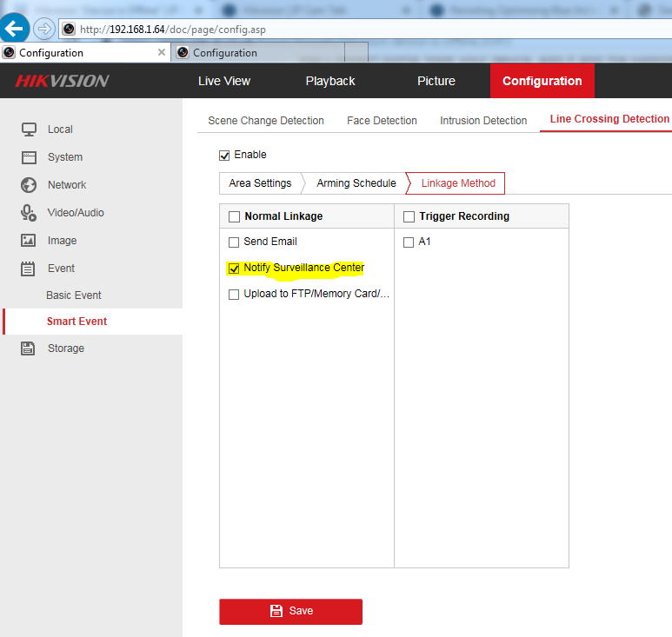672x637 pixels.
Task: Click the Local monitor icon in sidebar
Action: [x=29, y=129]
